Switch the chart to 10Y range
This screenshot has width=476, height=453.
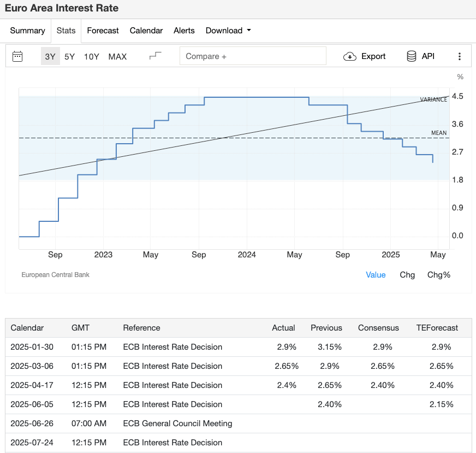(x=91, y=56)
